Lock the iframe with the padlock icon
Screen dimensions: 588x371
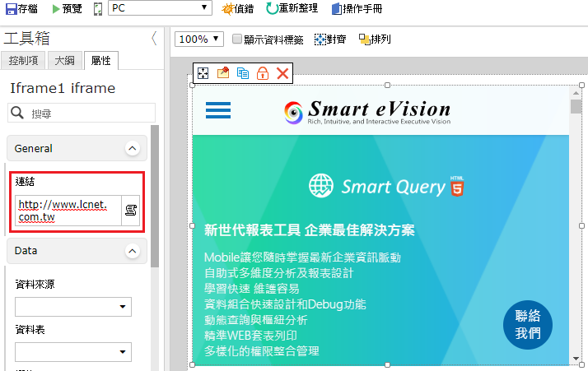coord(263,73)
